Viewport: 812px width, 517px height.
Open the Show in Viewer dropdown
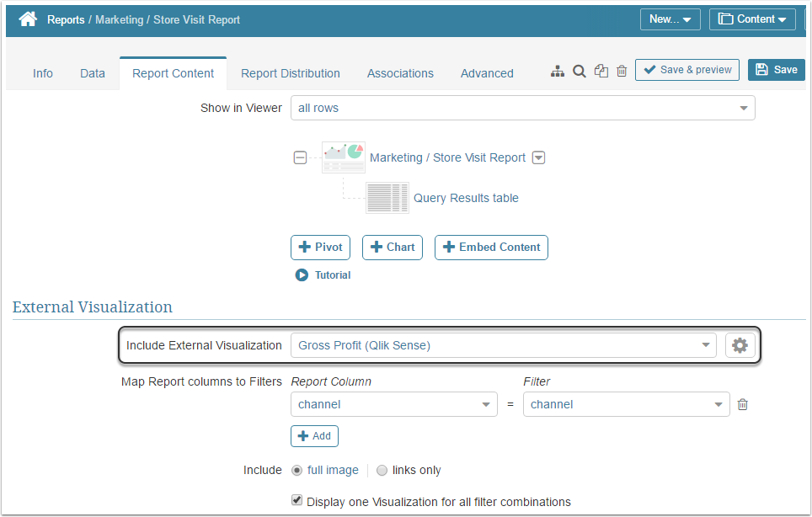pyautogui.click(x=522, y=108)
